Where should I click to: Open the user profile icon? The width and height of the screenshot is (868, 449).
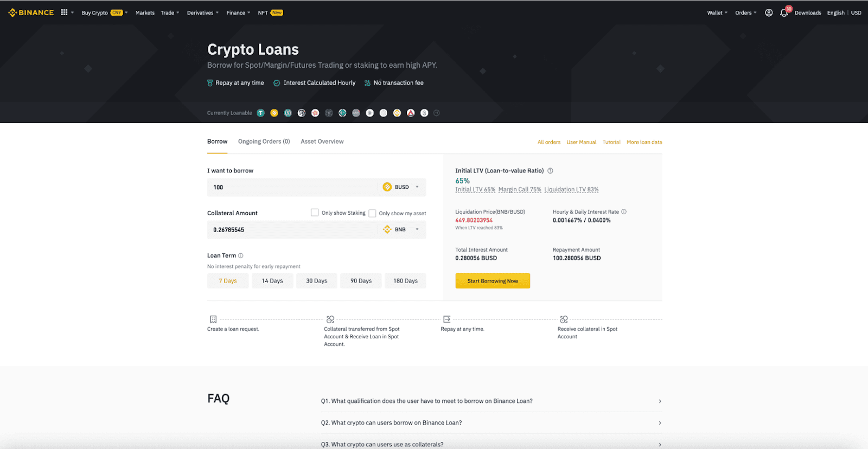point(769,12)
